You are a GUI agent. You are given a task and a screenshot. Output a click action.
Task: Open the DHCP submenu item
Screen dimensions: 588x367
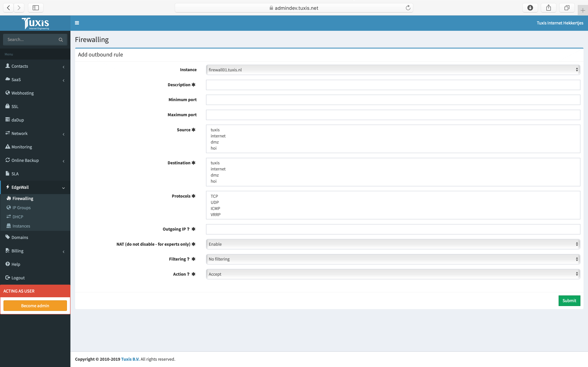tap(18, 217)
